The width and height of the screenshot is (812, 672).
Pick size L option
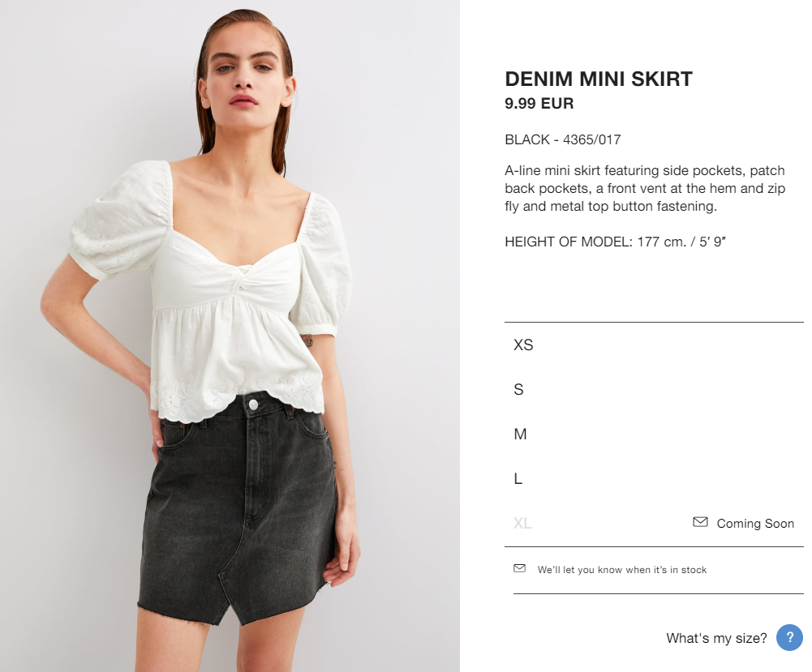(654, 478)
